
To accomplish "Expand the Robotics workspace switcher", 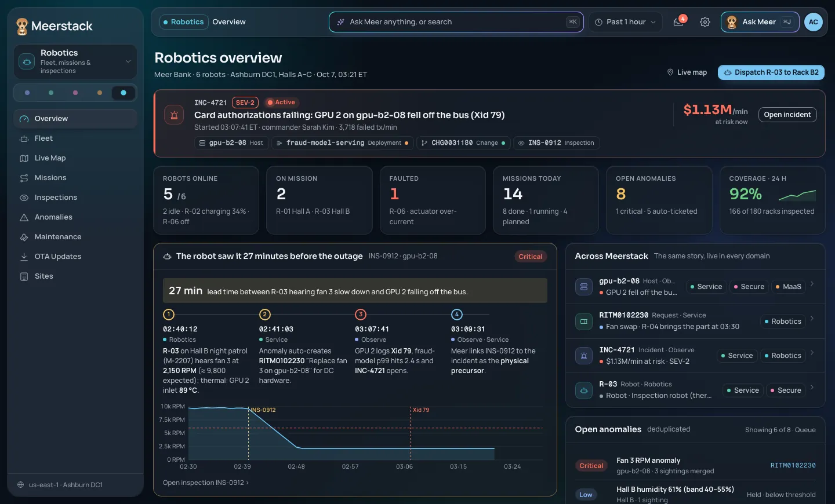I will 75,61.
